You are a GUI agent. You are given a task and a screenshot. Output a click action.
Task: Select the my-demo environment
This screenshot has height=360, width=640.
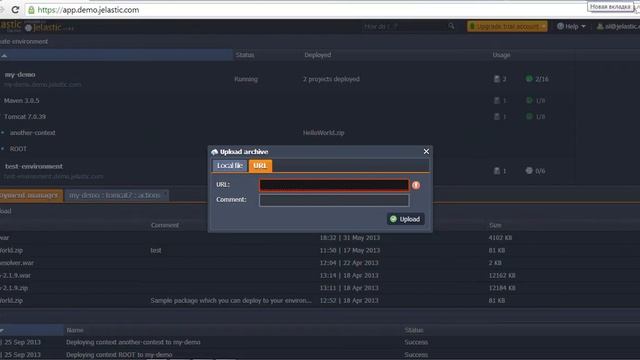[20, 75]
